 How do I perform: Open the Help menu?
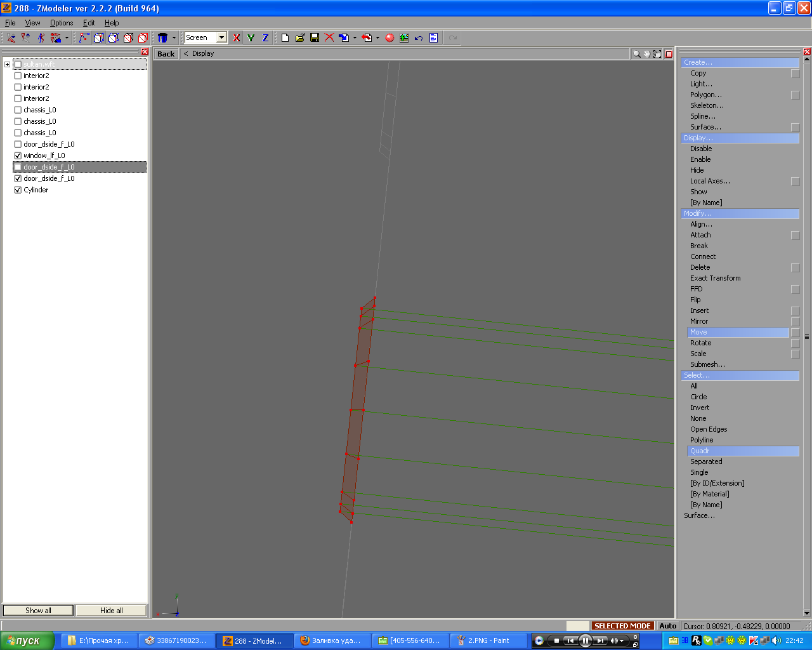click(x=112, y=23)
